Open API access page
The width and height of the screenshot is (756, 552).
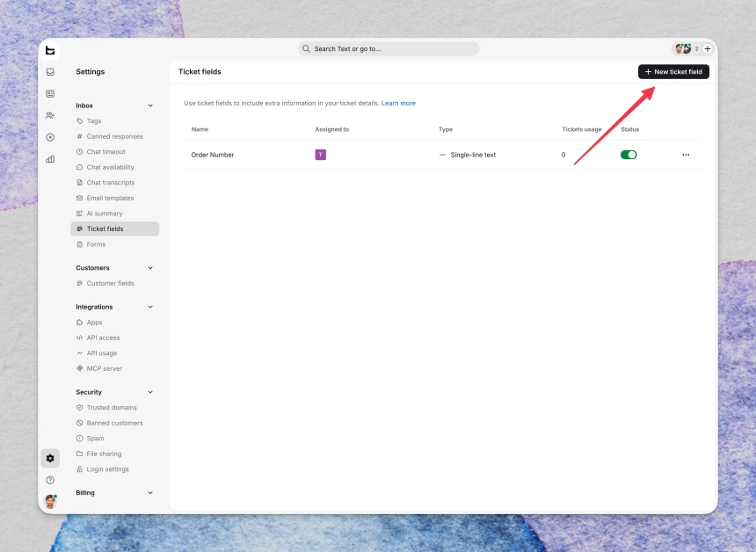point(115,338)
